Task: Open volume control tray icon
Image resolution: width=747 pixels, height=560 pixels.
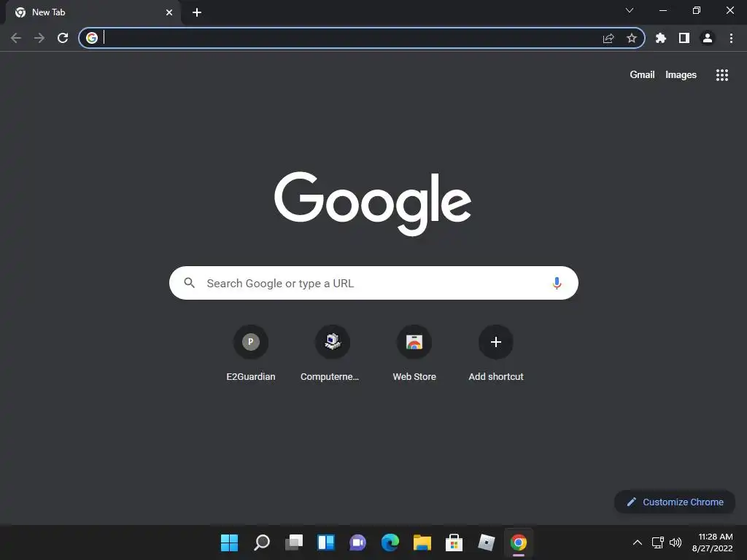Action: coord(676,542)
